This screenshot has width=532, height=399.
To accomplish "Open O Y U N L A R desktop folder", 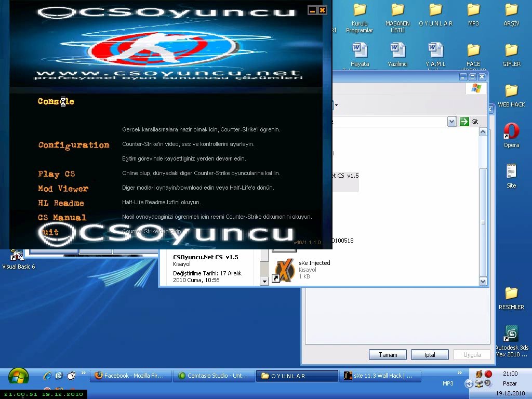I will (436, 15).
